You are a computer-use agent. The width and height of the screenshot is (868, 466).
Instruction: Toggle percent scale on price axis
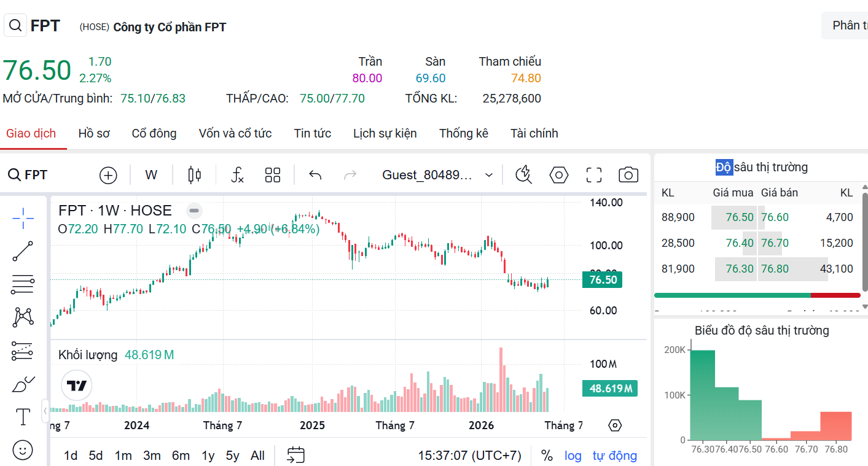547,456
